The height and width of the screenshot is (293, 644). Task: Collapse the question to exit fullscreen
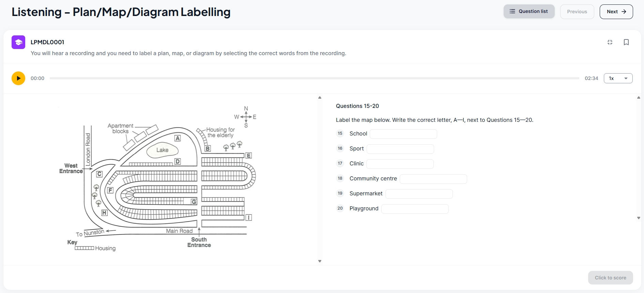click(610, 42)
